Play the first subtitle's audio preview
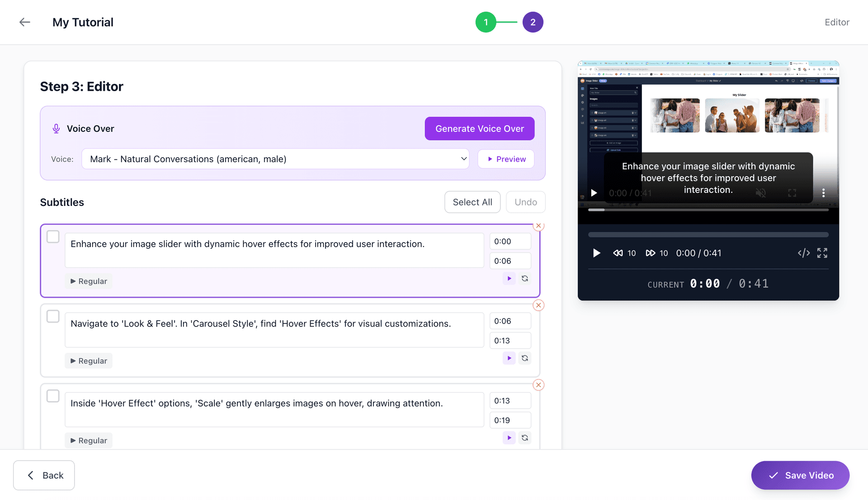 point(509,279)
